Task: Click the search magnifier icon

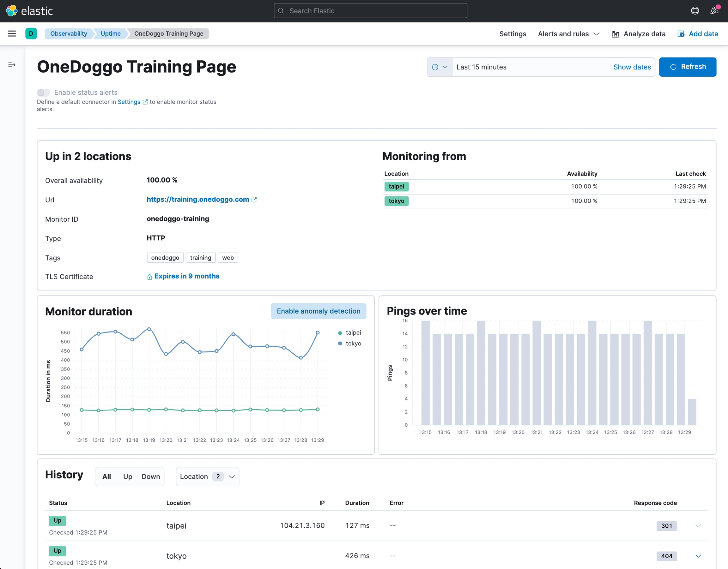Action: (281, 11)
